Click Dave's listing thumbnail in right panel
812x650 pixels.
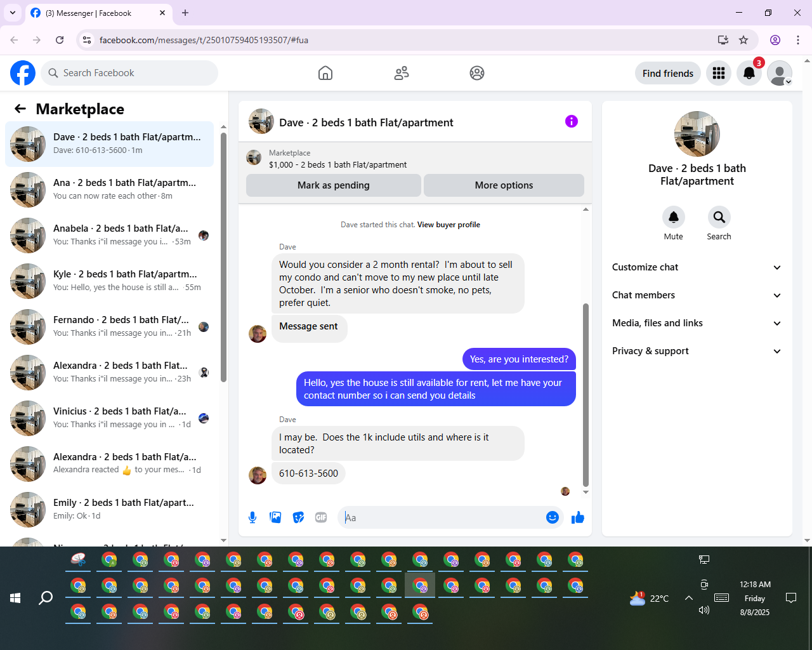(x=697, y=134)
